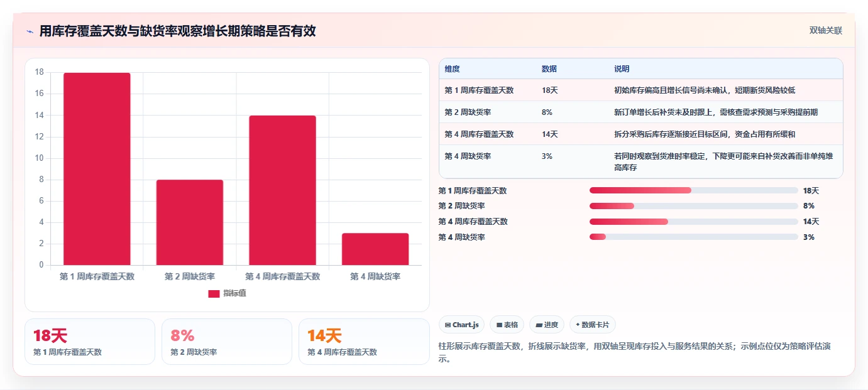Click the 8% progress bar
The width and height of the screenshot is (868, 390).
(694, 206)
